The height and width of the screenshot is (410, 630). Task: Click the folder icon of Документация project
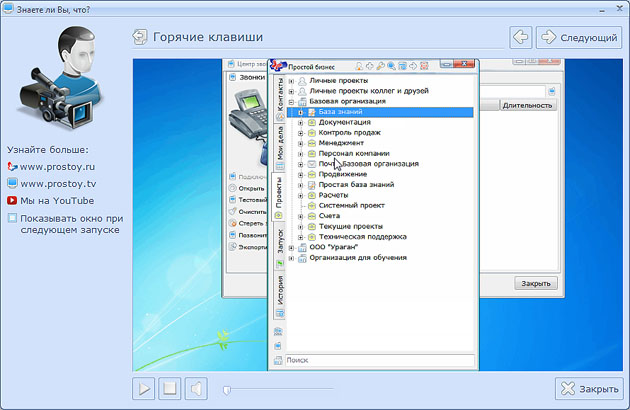click(x=312, y=122)
